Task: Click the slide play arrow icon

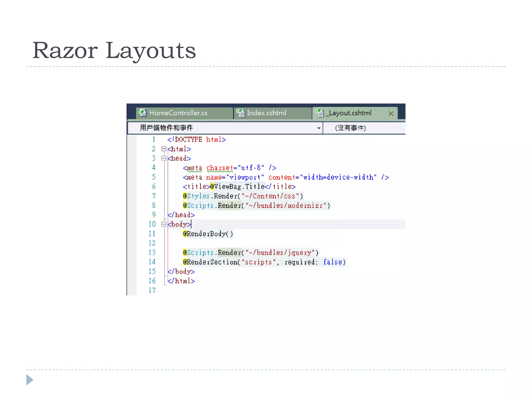Action: pyautogui.click(x=30, y=380)
